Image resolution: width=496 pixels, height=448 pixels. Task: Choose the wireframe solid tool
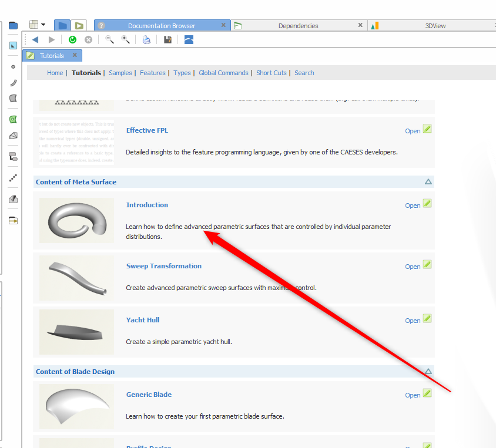[13, 136]
